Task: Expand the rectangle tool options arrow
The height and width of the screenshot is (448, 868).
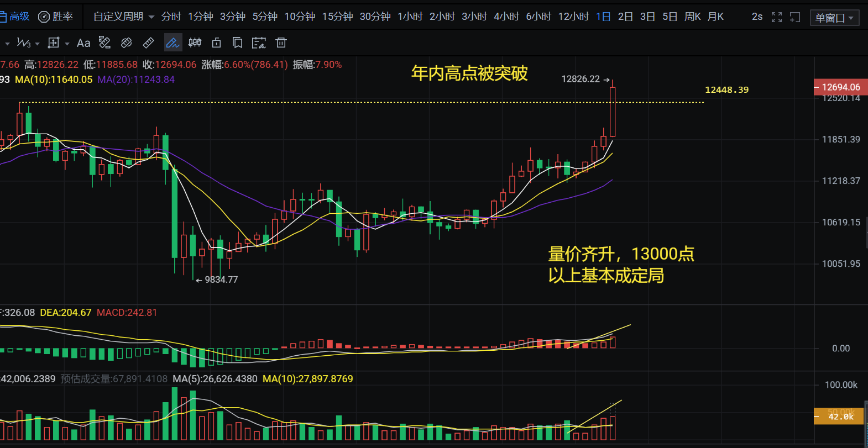Action: click(67, 43)
